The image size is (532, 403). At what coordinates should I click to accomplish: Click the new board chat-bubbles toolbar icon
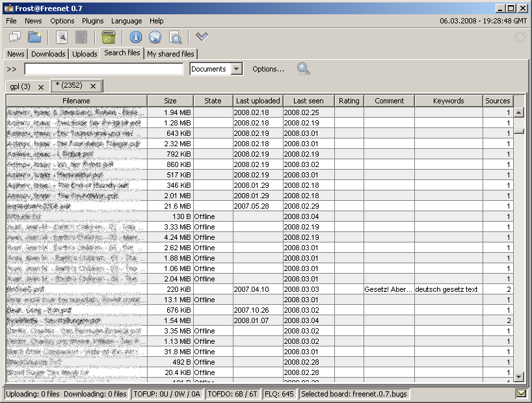click(x=14, y=36)
